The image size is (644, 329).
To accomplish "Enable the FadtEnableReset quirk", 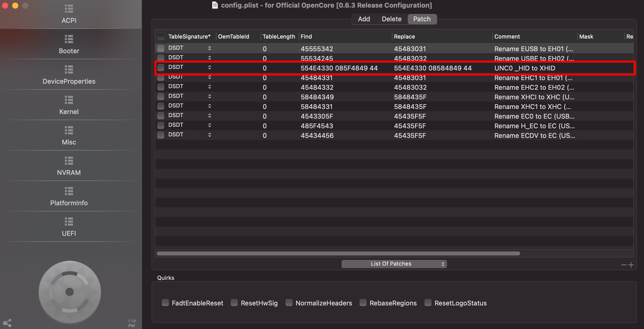I will 165,303.
